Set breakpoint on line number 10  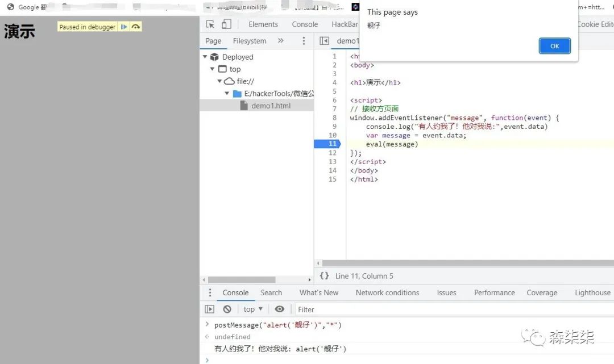pos(333,135)
